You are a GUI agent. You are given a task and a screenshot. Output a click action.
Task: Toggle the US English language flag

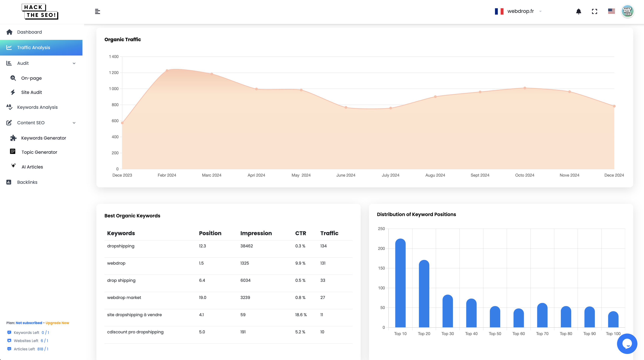coord(612,11)
